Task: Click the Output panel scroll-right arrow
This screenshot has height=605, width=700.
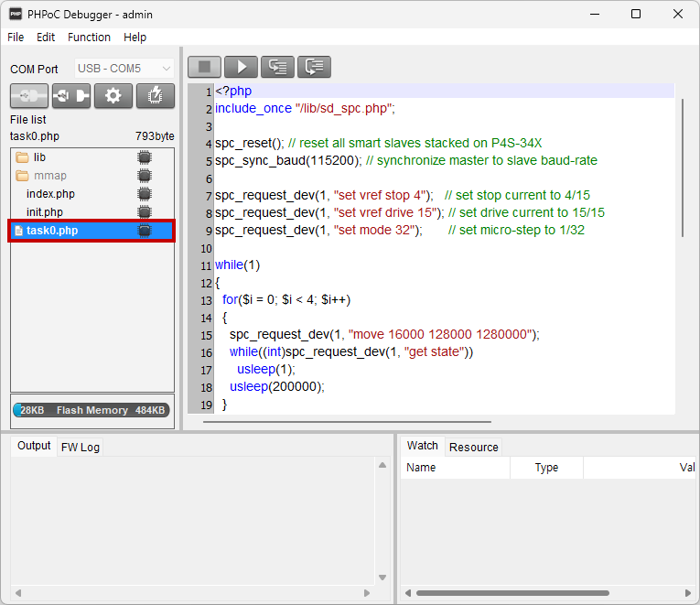Action: click(367, 593)
